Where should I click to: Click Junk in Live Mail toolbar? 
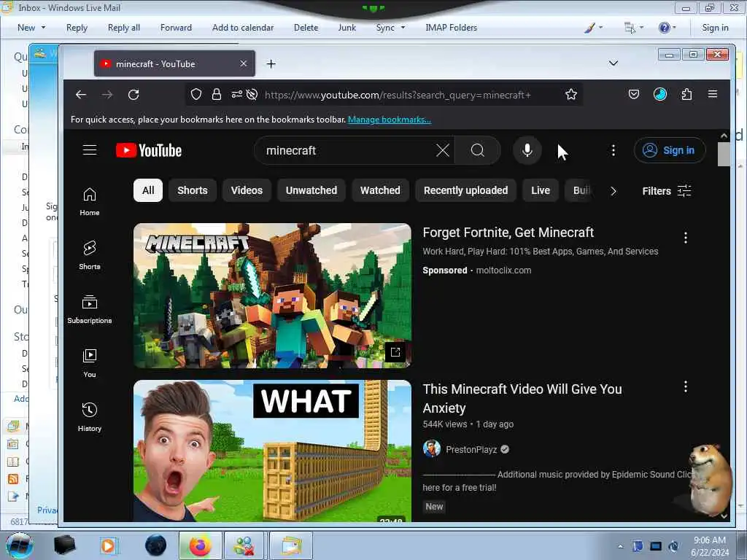(x=347, y=28)
